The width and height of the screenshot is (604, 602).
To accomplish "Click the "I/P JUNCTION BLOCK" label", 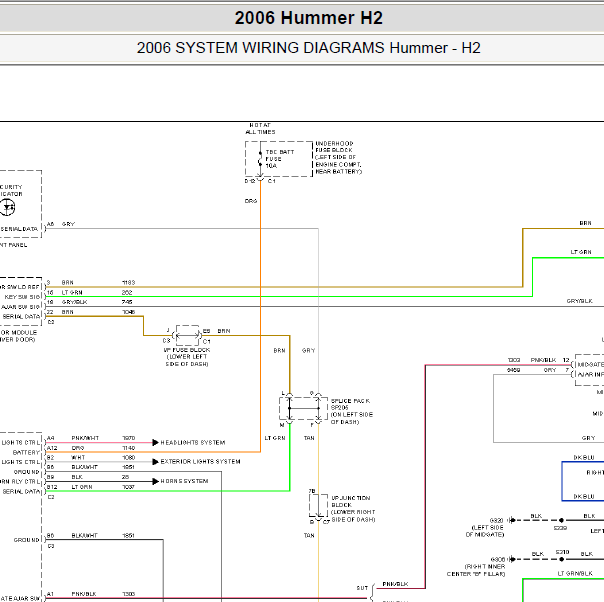I will point(351,501).
